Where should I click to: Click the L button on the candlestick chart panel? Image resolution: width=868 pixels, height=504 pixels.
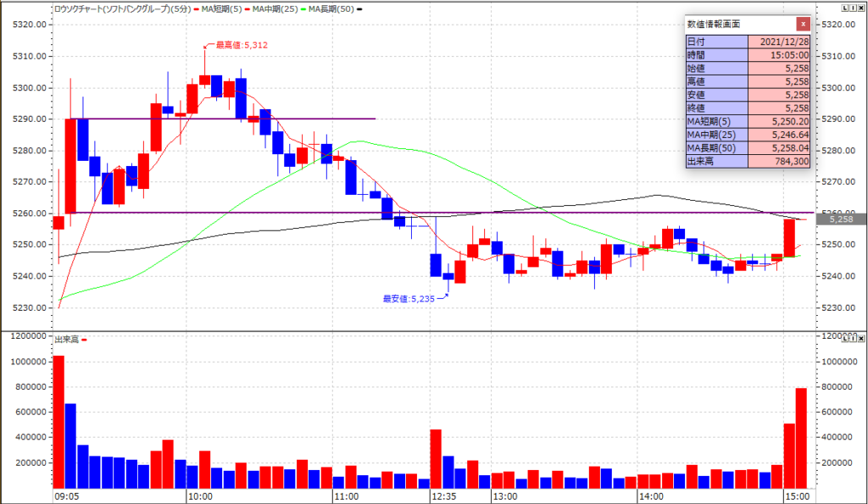(844, 8)
